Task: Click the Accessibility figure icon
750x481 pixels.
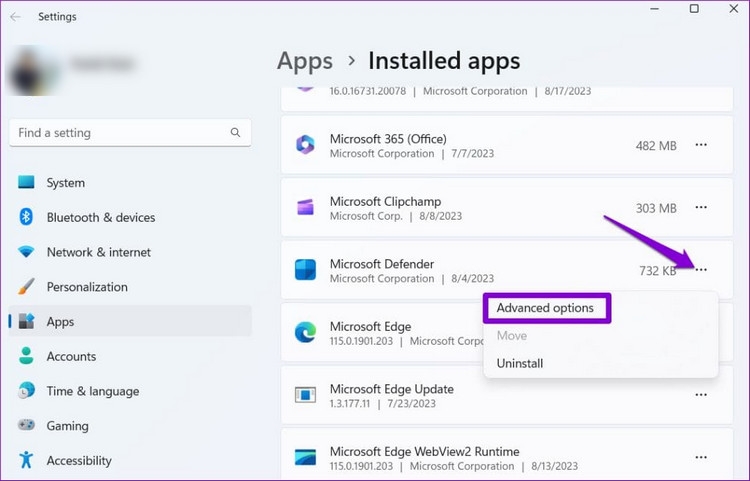Action: point(26,459)
